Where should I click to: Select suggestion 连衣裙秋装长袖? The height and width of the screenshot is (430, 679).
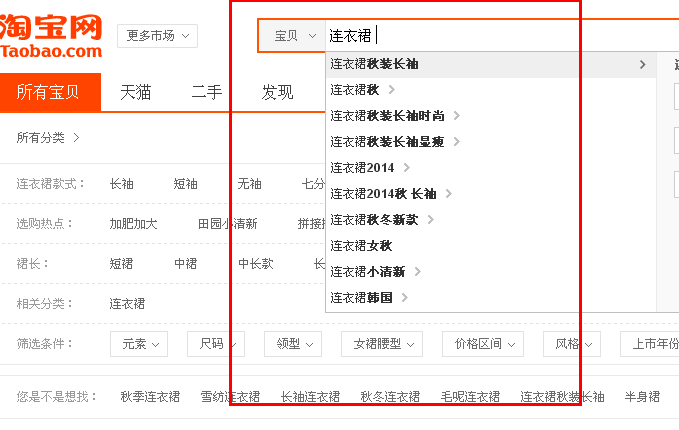tap(375, 64)
